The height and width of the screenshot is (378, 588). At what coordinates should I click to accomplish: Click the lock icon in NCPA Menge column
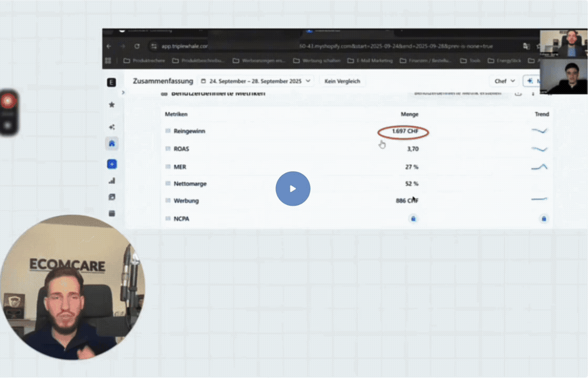[413, 218]
